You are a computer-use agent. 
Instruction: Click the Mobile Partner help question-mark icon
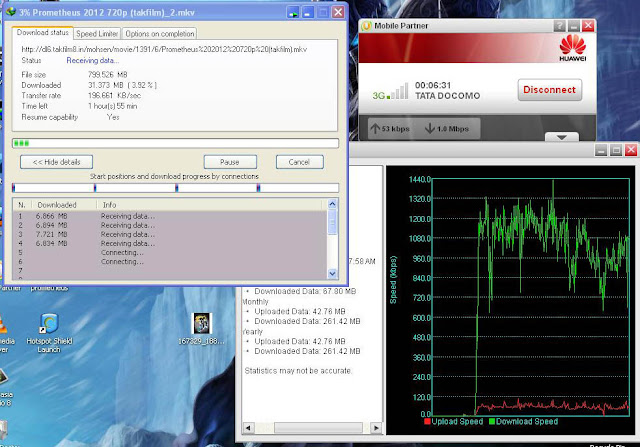coord(559,26)
